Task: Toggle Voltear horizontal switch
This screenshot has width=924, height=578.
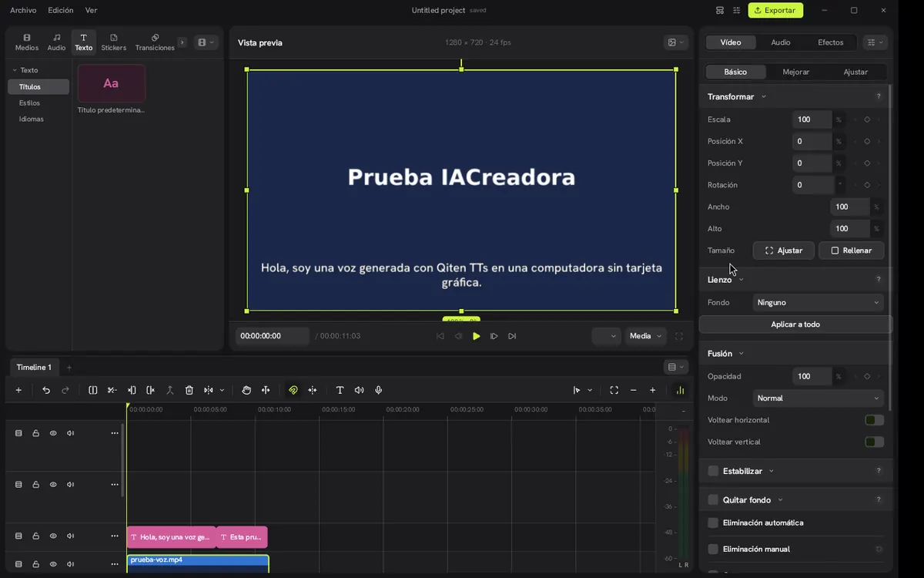Action: pos(874,420)
